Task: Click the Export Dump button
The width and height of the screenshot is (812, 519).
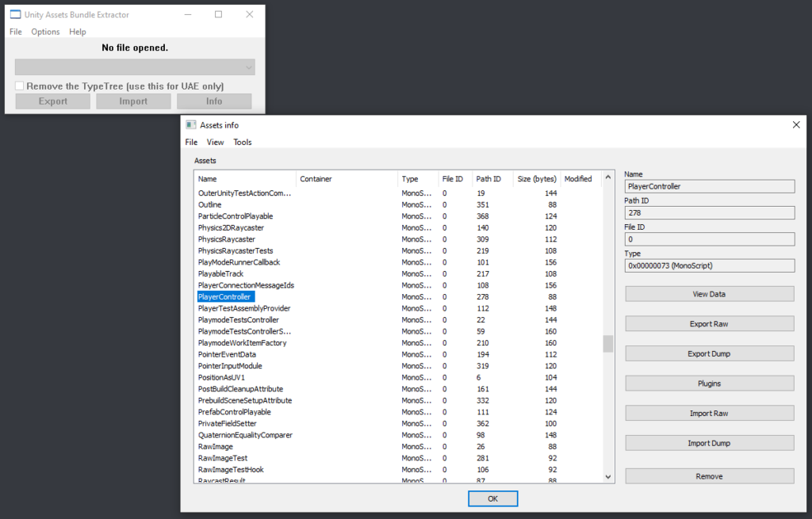Action: click(710, 353)
